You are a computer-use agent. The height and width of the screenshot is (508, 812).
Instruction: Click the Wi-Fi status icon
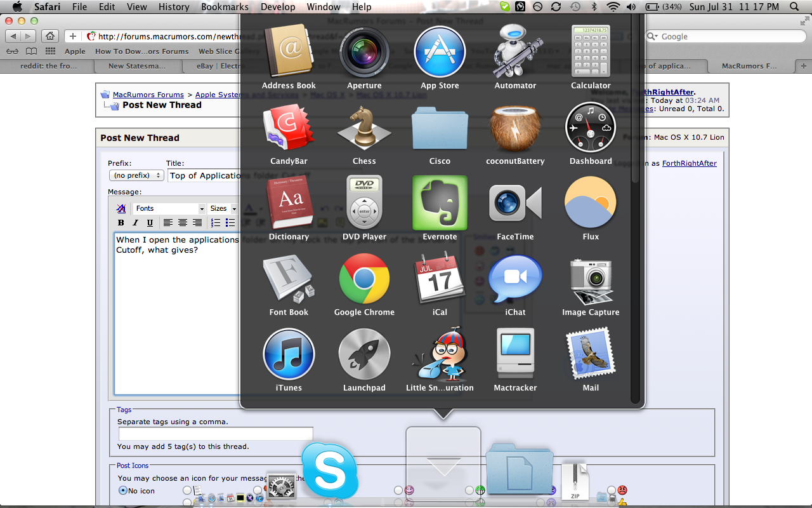613,7
